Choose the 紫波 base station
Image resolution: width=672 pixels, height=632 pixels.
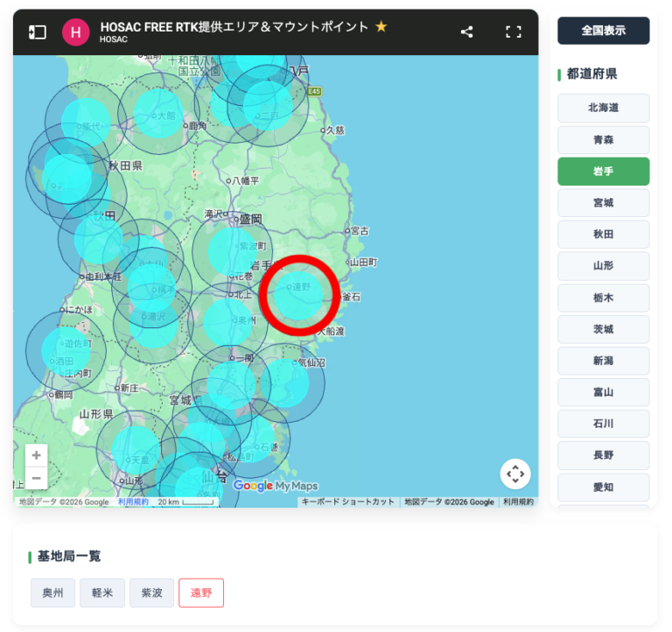coord(151,593)
